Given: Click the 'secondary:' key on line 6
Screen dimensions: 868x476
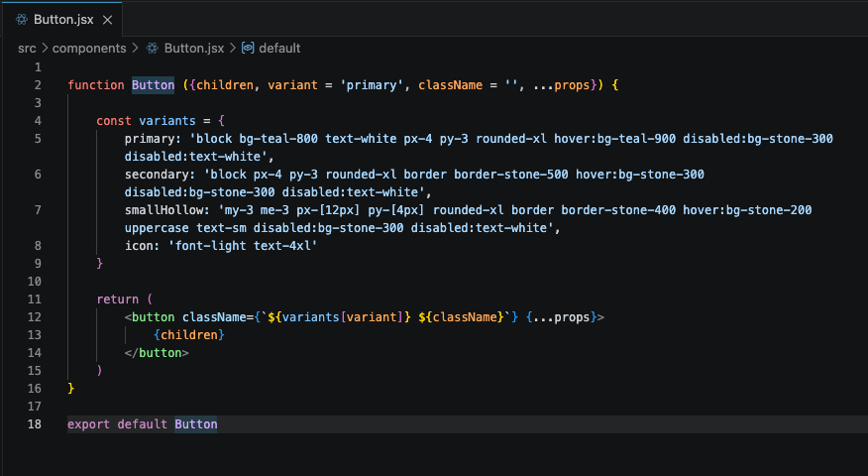Looking at the screenshot, I should pos(160,175).
